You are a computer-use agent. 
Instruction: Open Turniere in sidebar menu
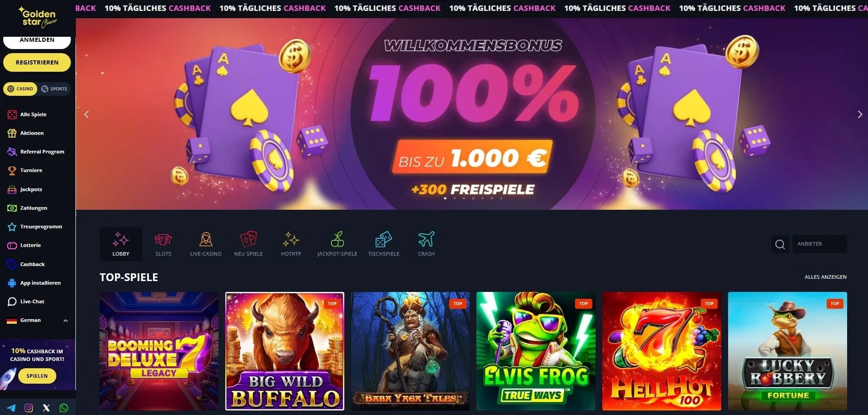[31, 170]
